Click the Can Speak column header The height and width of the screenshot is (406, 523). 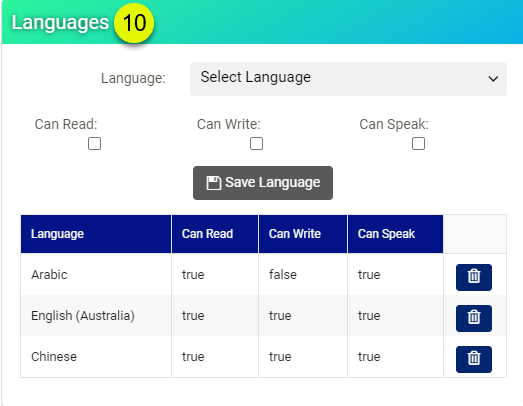coord(396,234)
